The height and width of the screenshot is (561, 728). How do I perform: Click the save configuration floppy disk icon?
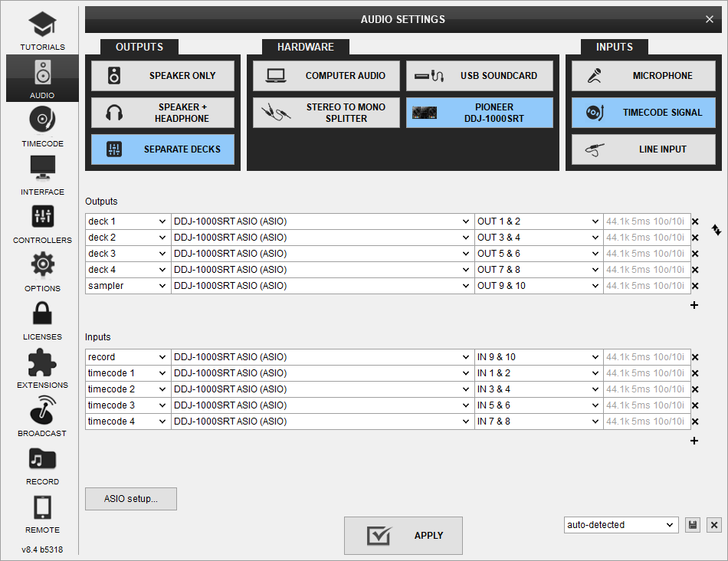[693, 525]
